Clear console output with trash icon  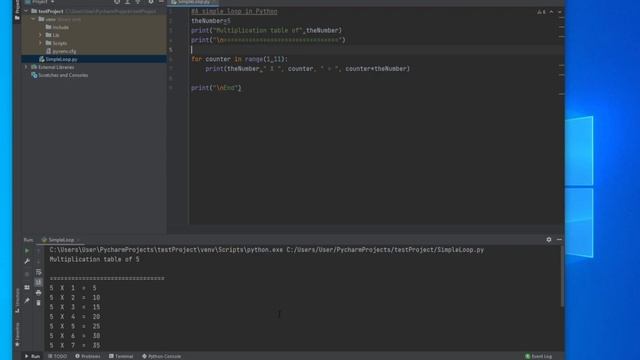pyautogui.click(x=38, y=303)
